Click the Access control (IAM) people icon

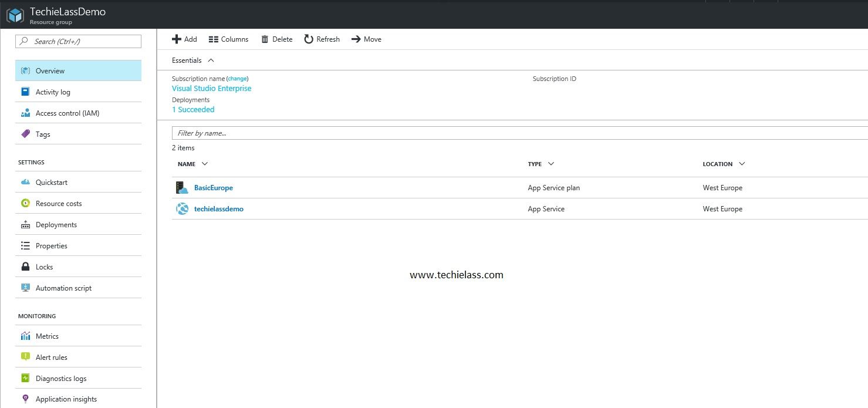pyautogui.click(x=25, y=113)
